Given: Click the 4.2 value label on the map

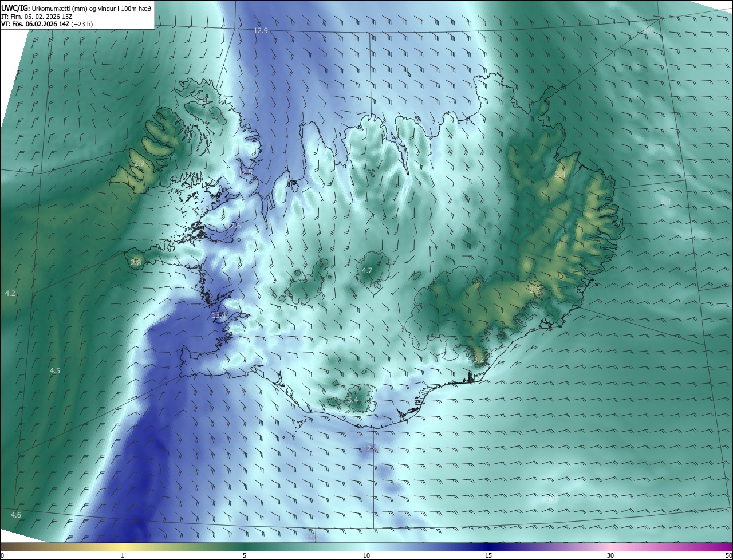Looking at the screenshot, I should [x=10, y=293].
